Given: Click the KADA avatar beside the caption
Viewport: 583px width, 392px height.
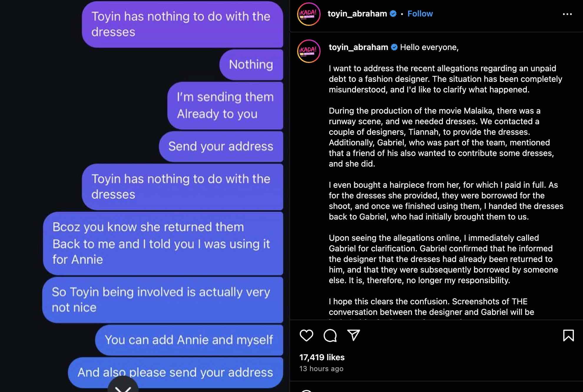Looking at the screenshot, I should tap(309, 51).
